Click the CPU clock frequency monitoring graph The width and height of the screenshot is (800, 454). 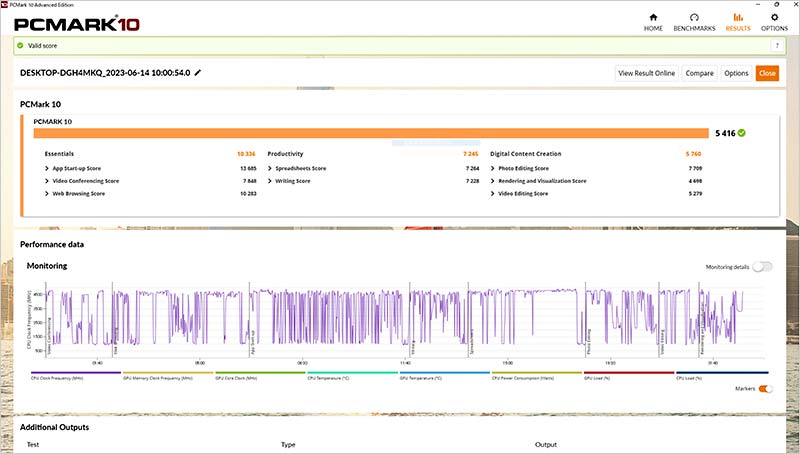coord(403,319)
